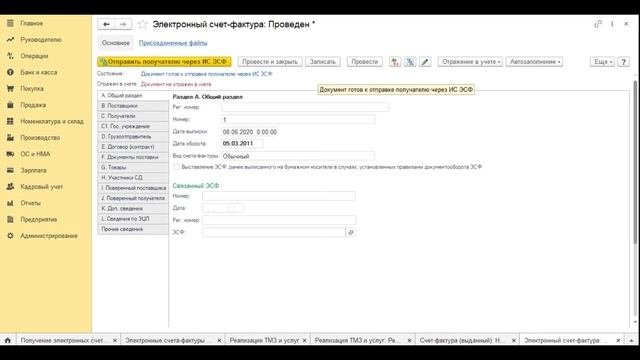
Task: Go forward with the right arrow button
Action: pyautogui.click(x=123, y=24)
